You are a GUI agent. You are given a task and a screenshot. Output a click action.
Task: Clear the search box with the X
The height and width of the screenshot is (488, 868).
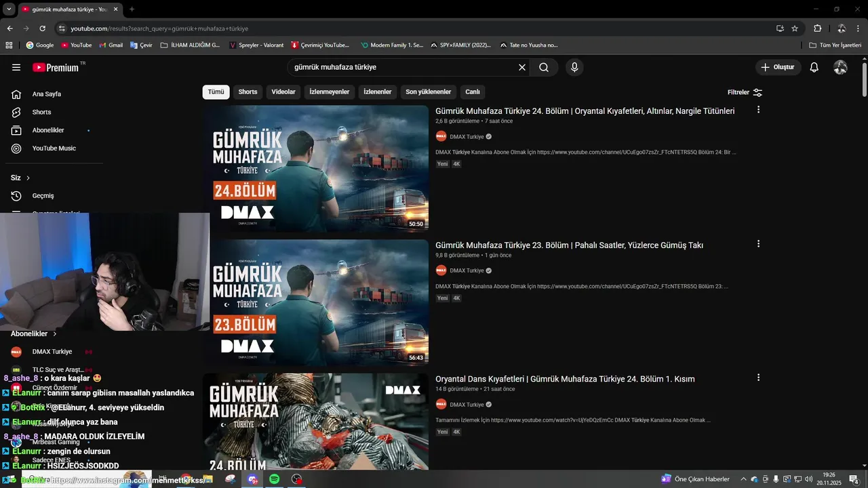pyautogui.click(x=522, y=67)
